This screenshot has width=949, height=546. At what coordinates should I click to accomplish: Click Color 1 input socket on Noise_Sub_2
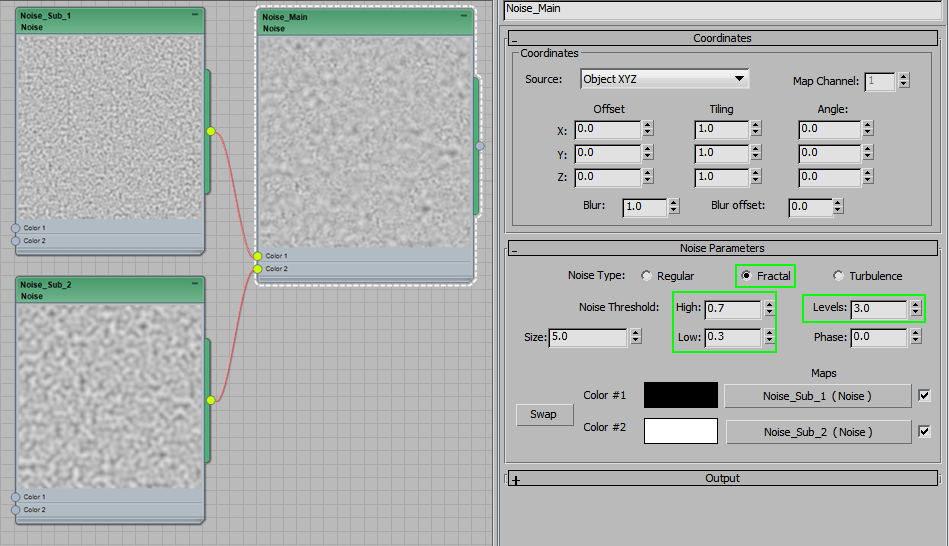click(x=16, y=497)
